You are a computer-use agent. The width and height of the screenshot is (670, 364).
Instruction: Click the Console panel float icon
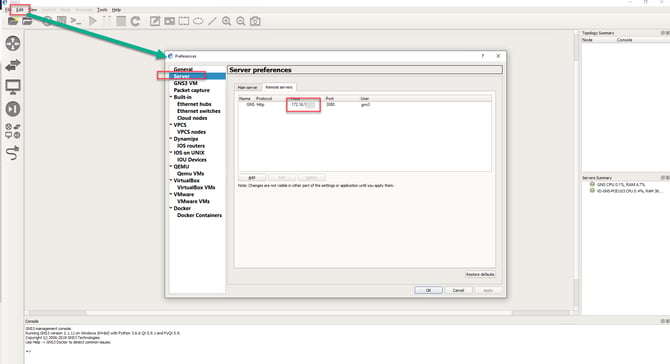pyautogui.click(x=663, y=321)
